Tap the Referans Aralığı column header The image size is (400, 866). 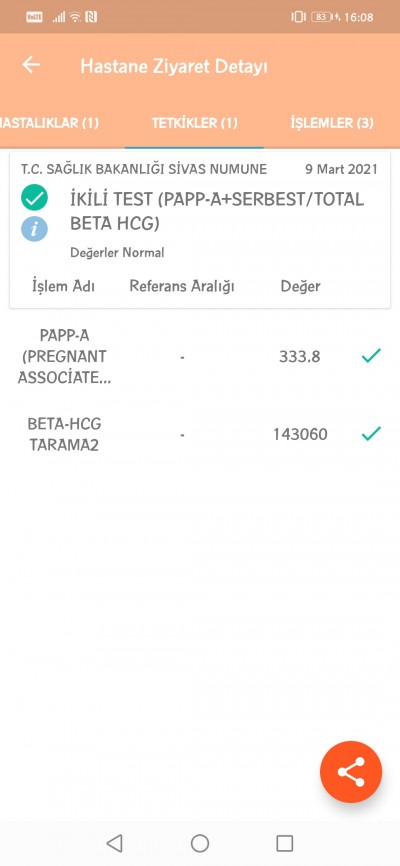pyautogui.click(x=182, y=286)
